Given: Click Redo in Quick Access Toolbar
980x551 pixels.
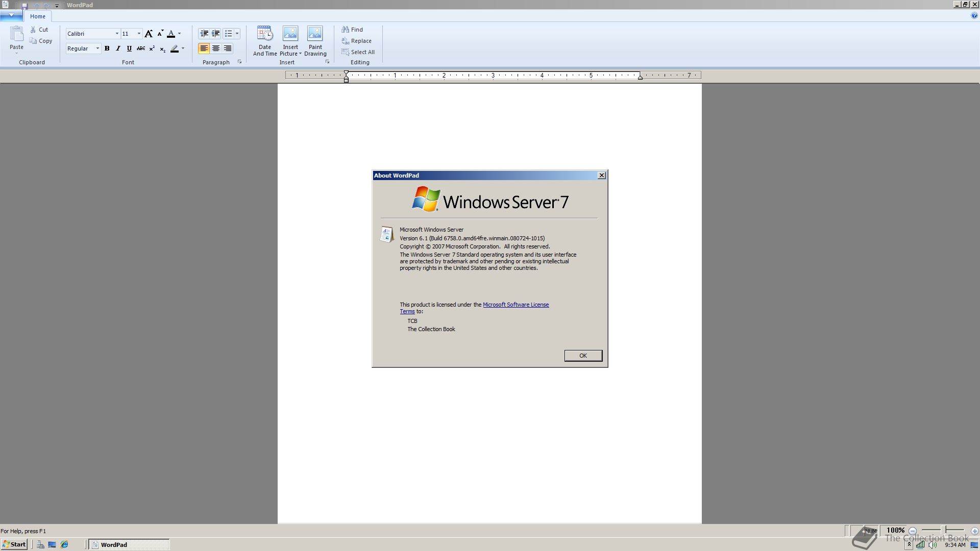Looking at the screenshot, I should tap(46, 6).
